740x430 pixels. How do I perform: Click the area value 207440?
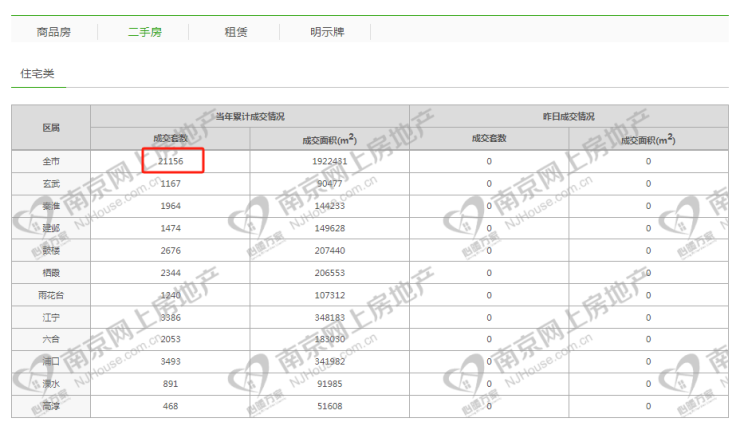(329, 251)
